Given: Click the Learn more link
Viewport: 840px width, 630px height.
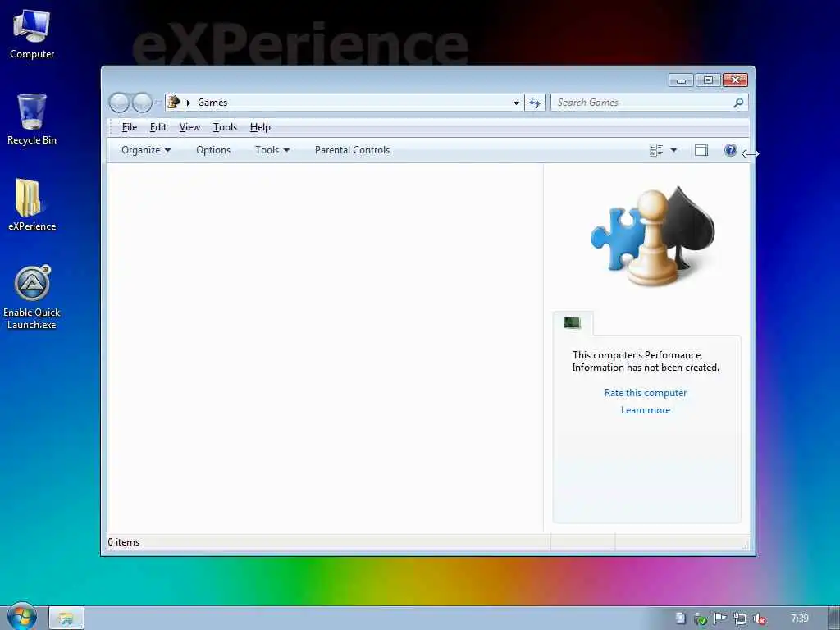Looking at the screenshot, I should 646,410.
